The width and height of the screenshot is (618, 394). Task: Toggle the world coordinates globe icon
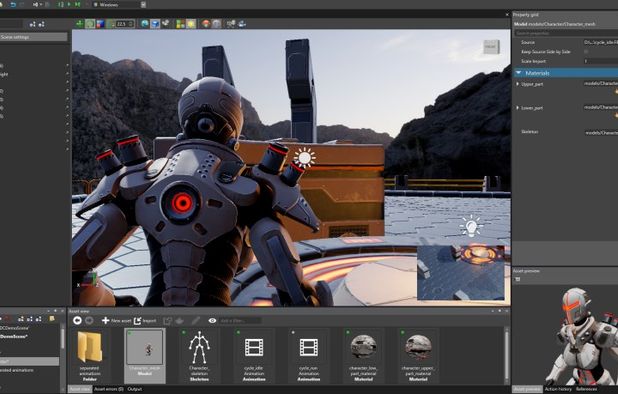pos(145,24)
